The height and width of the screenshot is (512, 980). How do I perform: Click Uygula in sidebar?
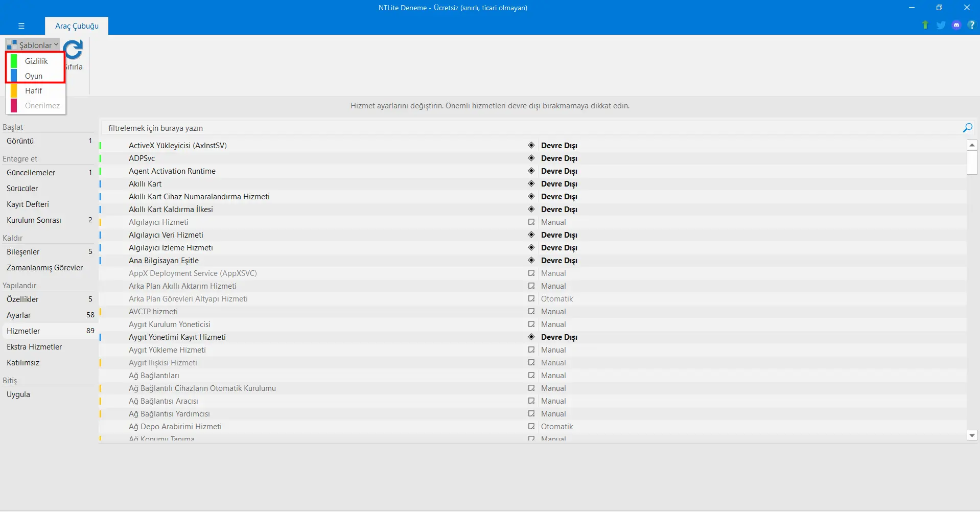(x=49, y=394)
